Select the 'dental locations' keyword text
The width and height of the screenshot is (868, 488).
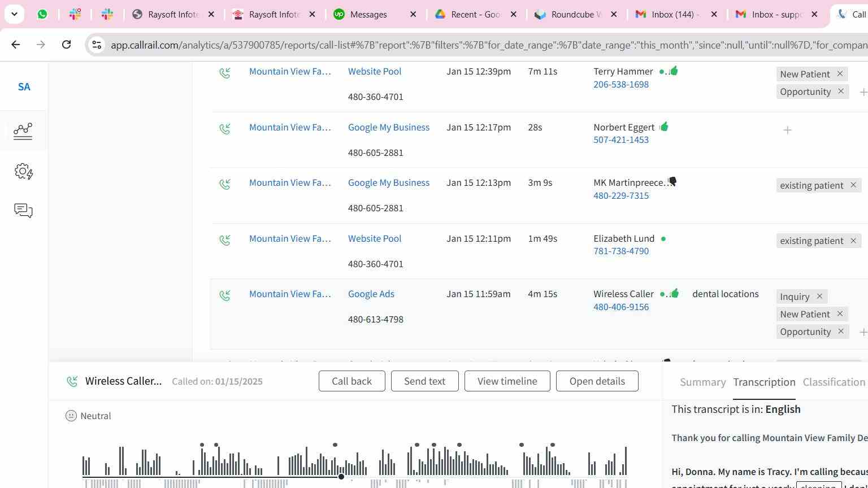pos(726,294)
